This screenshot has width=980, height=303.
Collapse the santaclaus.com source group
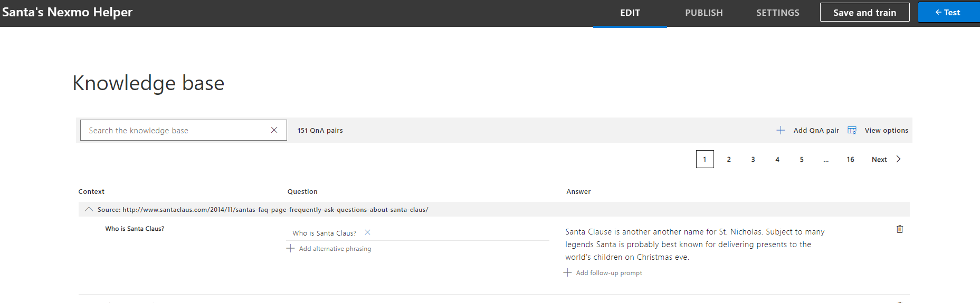pos(89,209)
